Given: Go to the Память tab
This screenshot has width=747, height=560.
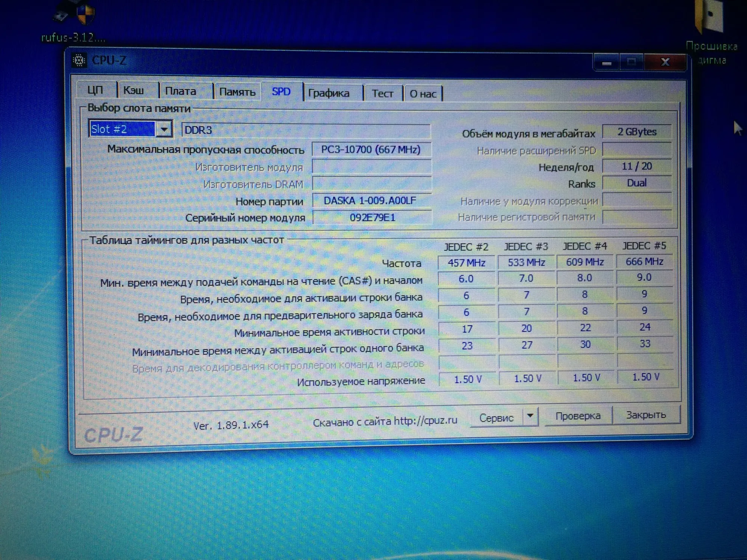Looking at the screenshot, I should [x=237, y=92].
